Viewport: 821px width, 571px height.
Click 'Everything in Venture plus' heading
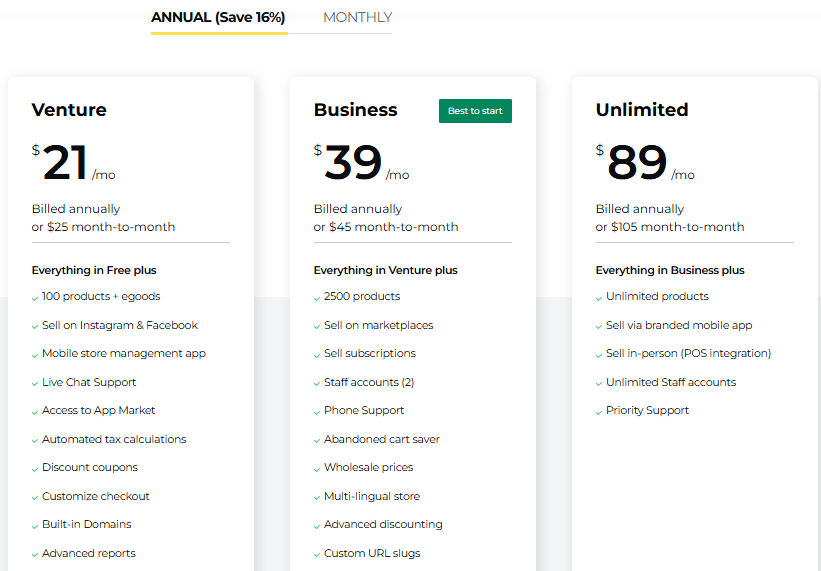pos(386,270)
